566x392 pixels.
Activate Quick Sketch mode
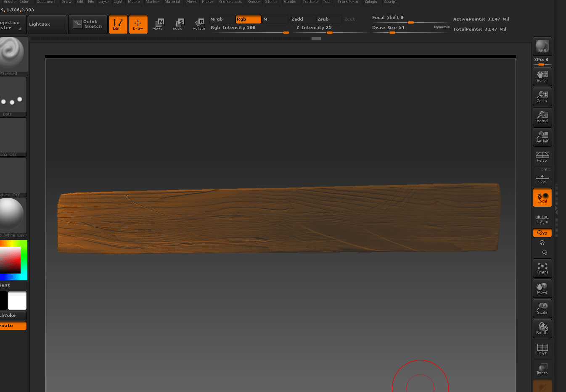tap(87, 24)
